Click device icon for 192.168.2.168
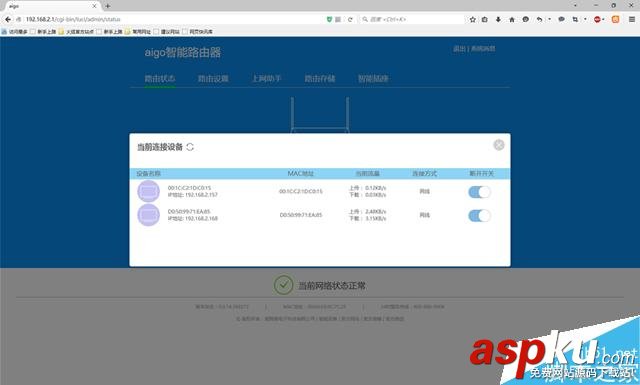This screenshot has height=385, width=640. (x=149, y=215)
